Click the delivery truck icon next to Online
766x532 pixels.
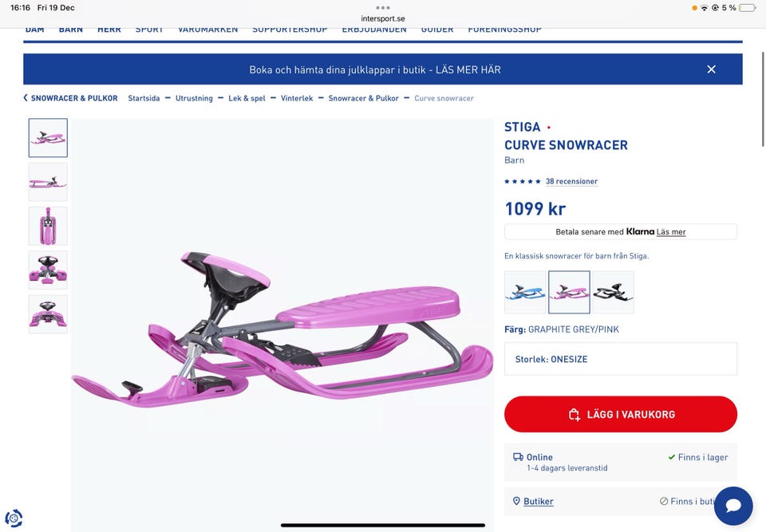(518, 457)
